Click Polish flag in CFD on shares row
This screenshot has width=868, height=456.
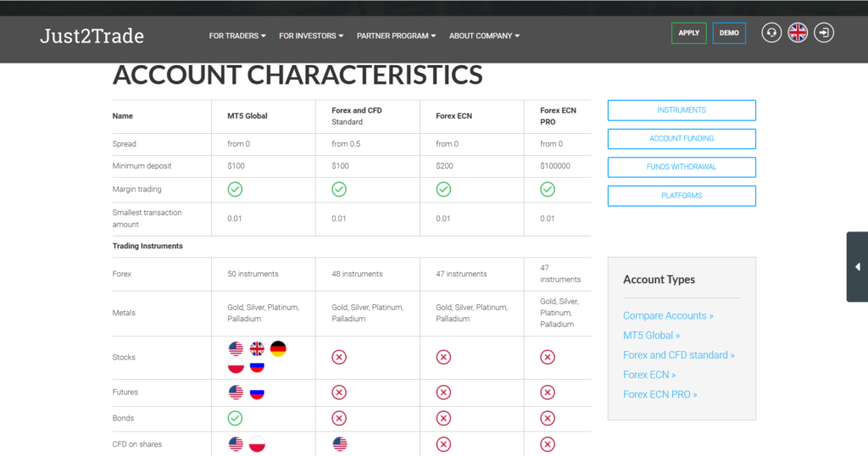(x=257, y=444)
